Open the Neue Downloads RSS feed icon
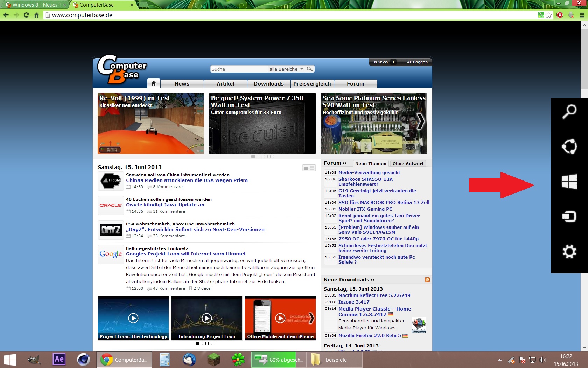 427,280
